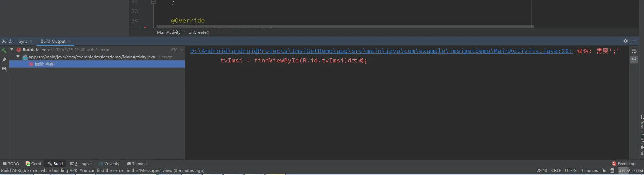644x175 pixels.
Task: Close the Build Output tab
Action: 69,41
